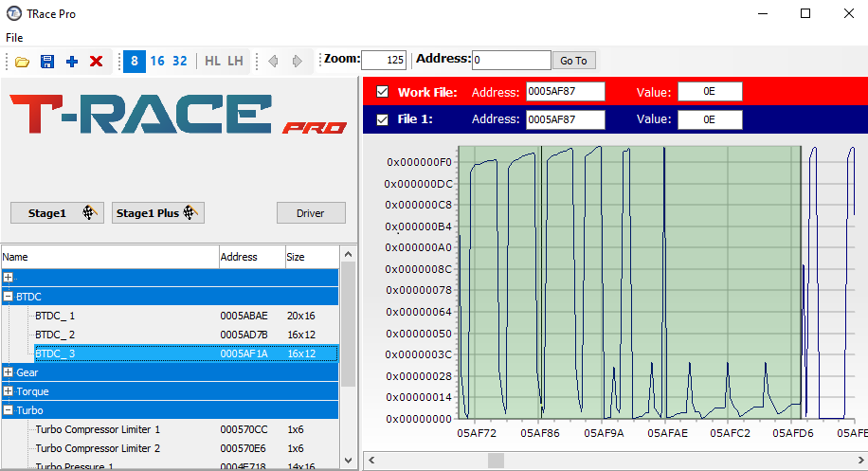Viewport: 868px width, 471px height.
Task: Expand the Torque tree group
Action: (9, 391)
